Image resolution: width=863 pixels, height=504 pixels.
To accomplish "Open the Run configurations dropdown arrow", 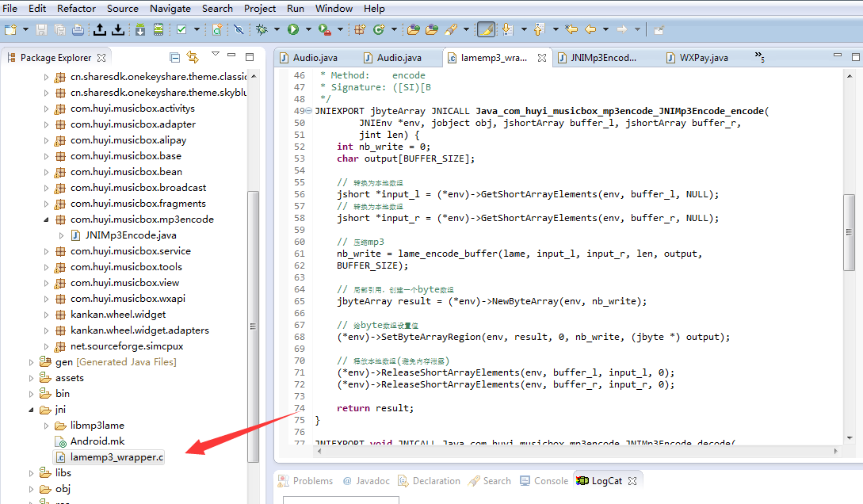I will pos(308,29).
